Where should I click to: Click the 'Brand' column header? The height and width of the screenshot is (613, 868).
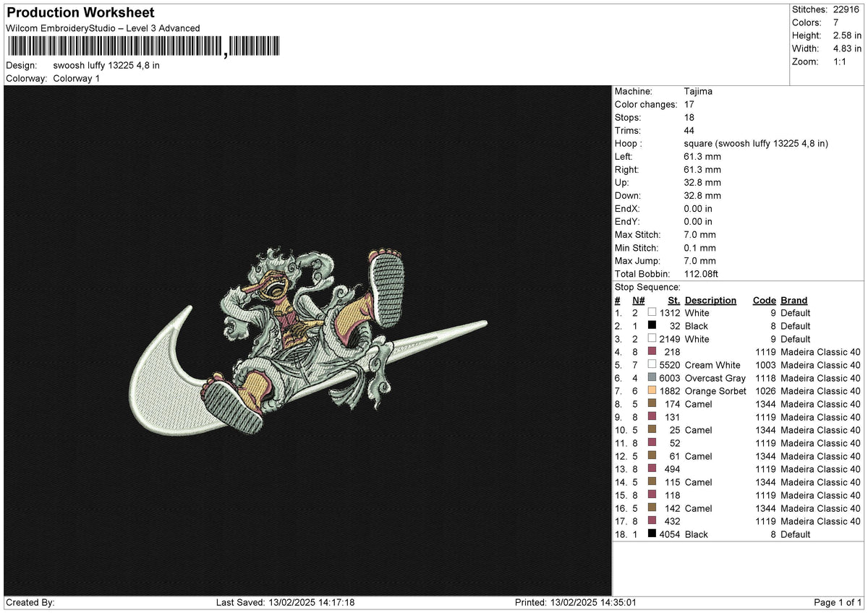point(794,301)
